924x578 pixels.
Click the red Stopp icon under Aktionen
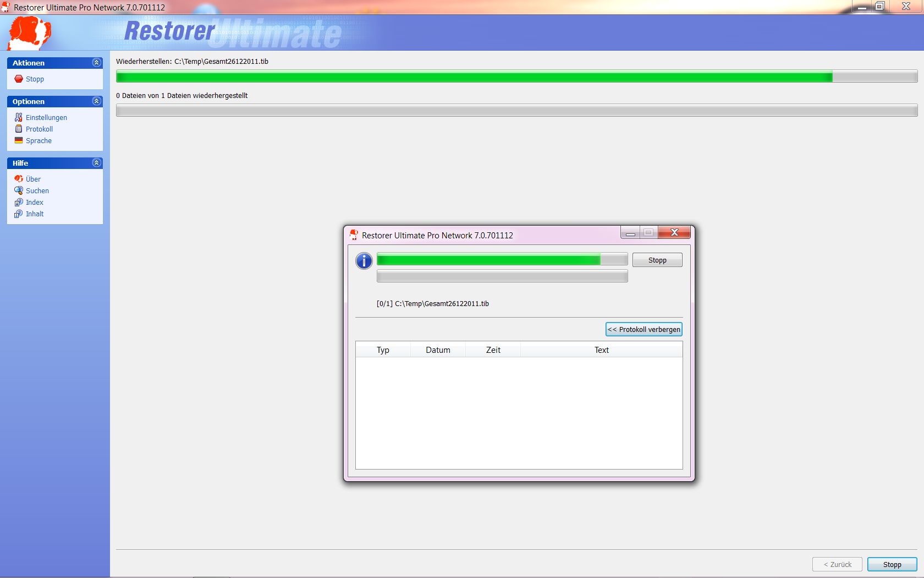19,79
